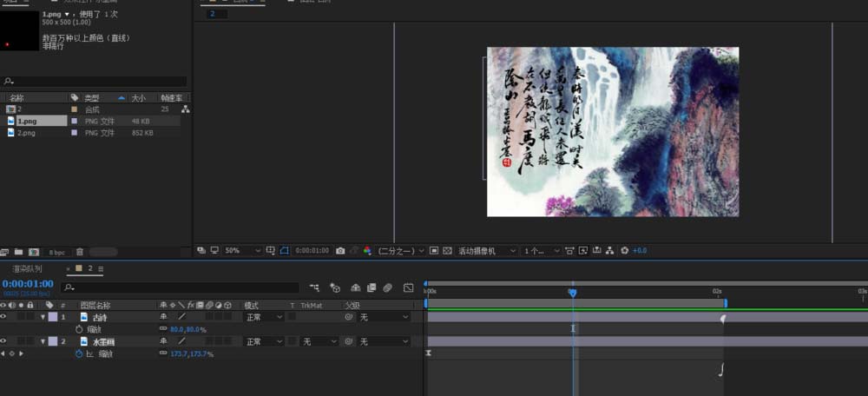Screen dimensions: 868x396
Task: Sort project items by 类型 column
Action: pos(91,98)
